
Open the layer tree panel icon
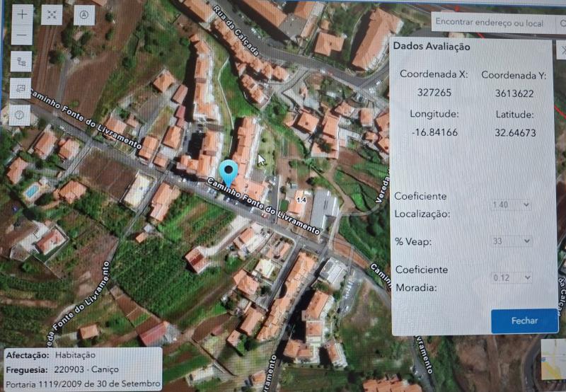pos(21,62)
